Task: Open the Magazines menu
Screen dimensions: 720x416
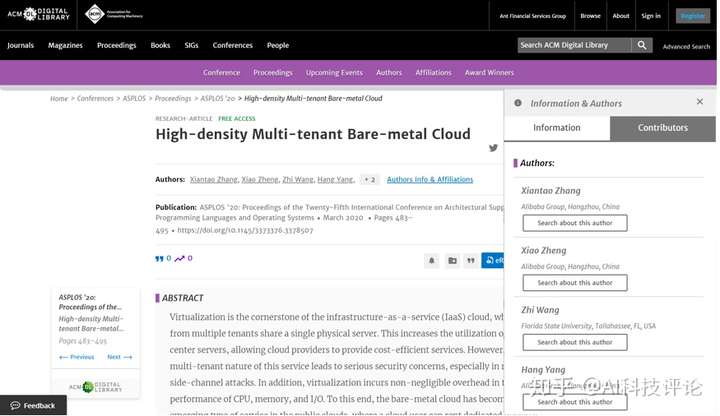Action: tap(65, 45)
